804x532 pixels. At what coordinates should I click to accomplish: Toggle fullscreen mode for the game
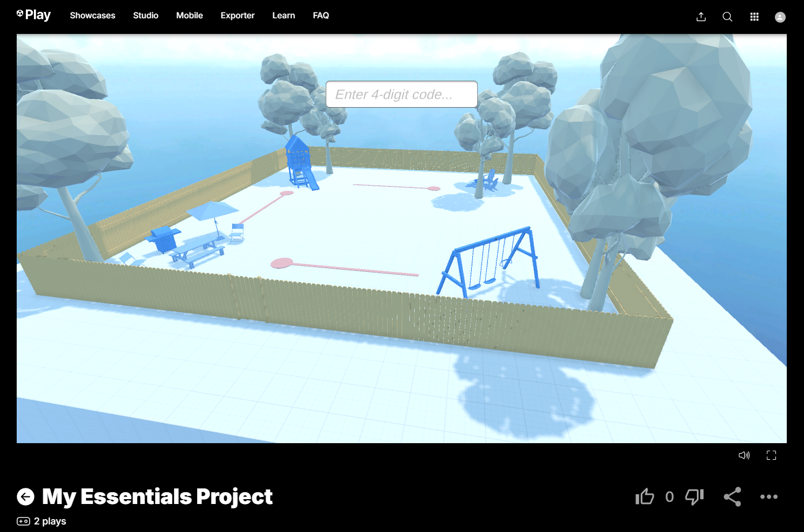tap(771, 456)
